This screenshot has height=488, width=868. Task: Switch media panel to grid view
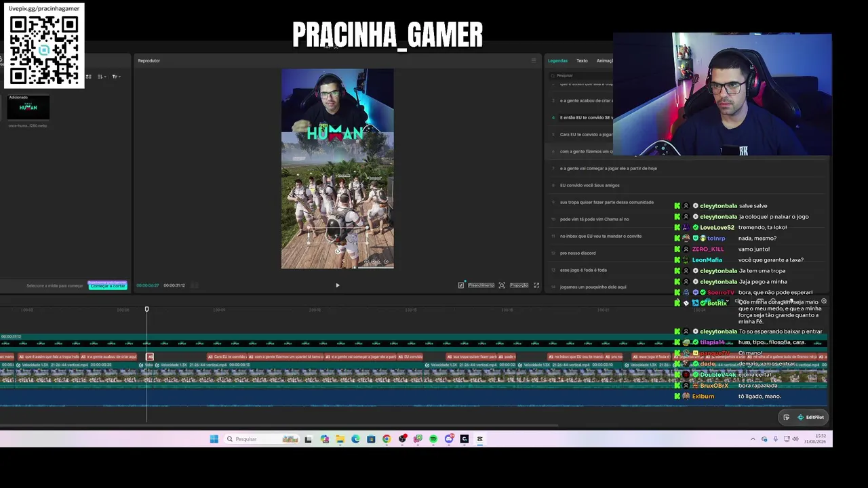tap(88, 77)
